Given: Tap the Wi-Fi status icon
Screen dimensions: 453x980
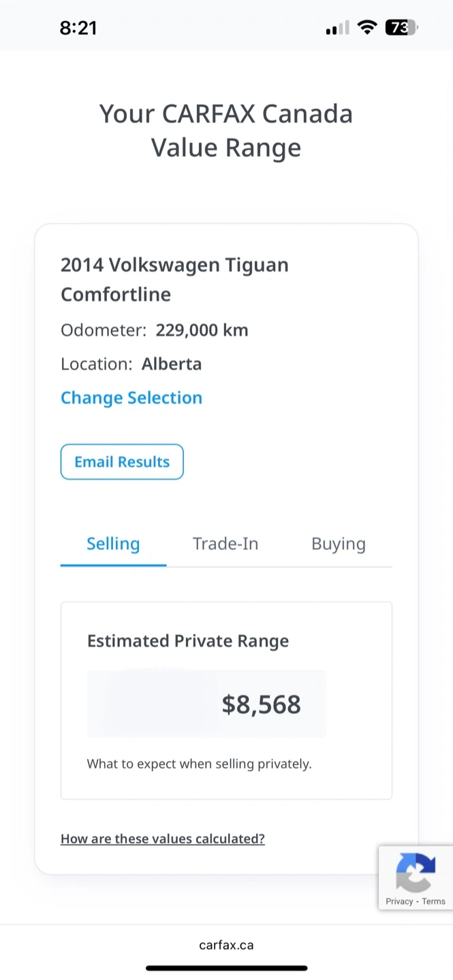Looking at the screenshot, I should (x=367, y=28).
